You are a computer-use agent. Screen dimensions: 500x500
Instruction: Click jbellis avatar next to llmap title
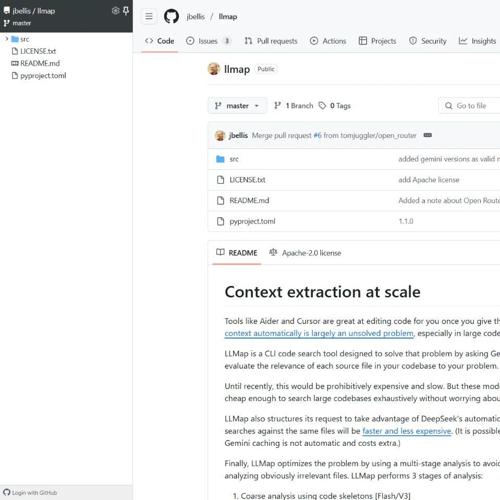pos(214,69)
